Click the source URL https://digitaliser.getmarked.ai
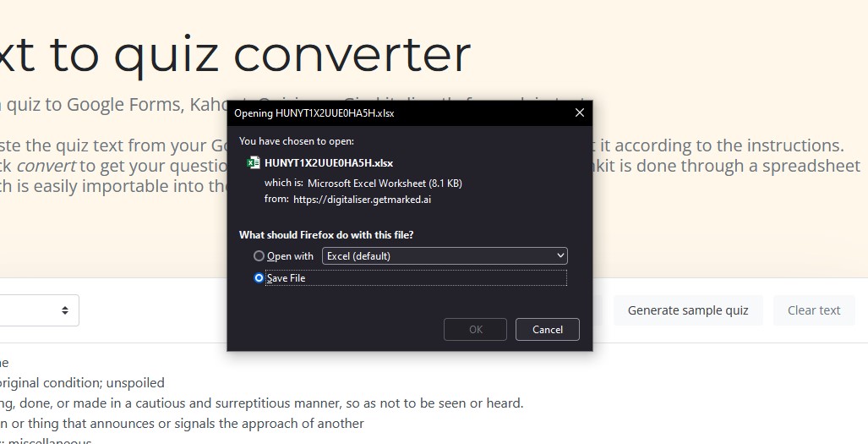 coord(362,200)
